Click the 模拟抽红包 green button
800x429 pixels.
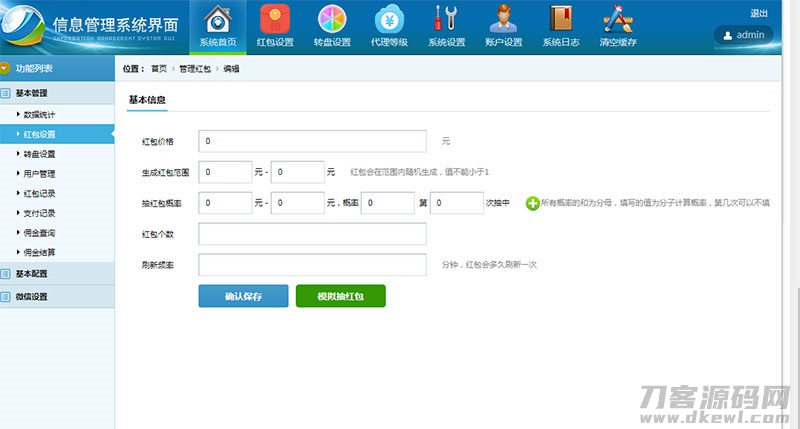pyautogui.click(x=340, y=297)
